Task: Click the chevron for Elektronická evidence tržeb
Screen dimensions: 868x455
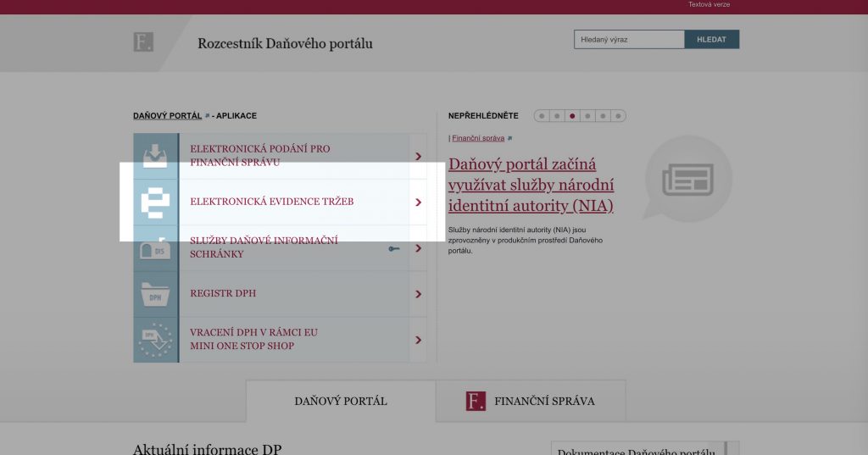Action: click(x=419, y=202)
